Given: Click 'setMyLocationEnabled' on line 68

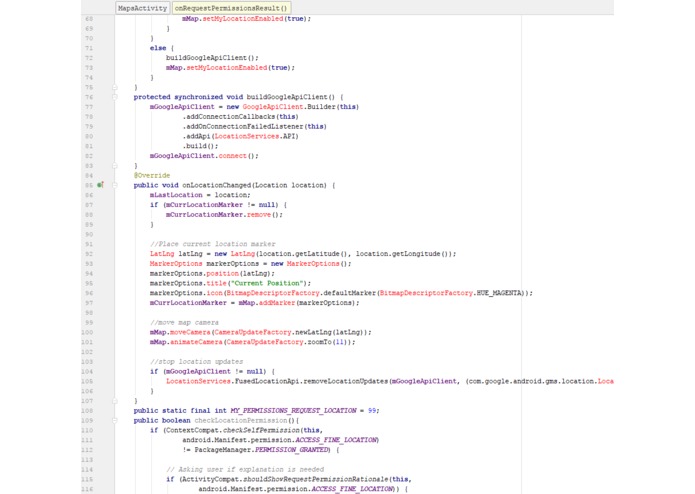Looking at the screenshot, I should [243, 19].
